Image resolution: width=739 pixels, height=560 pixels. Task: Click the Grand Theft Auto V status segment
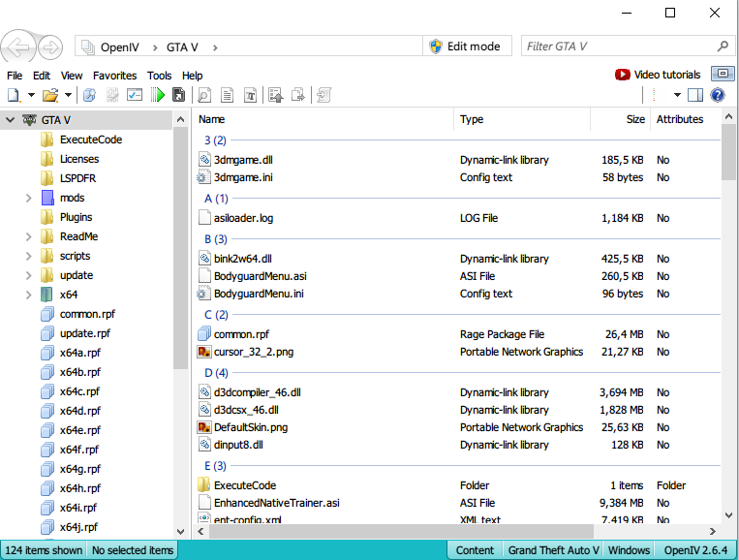click(553, 550)
